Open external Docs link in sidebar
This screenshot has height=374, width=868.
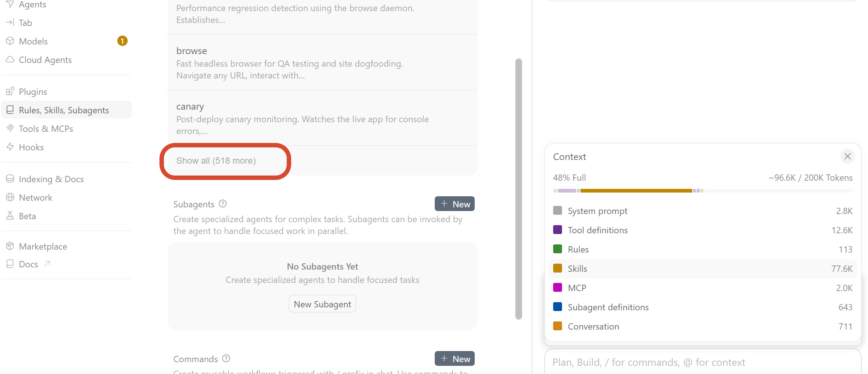[x=28, y=264]
